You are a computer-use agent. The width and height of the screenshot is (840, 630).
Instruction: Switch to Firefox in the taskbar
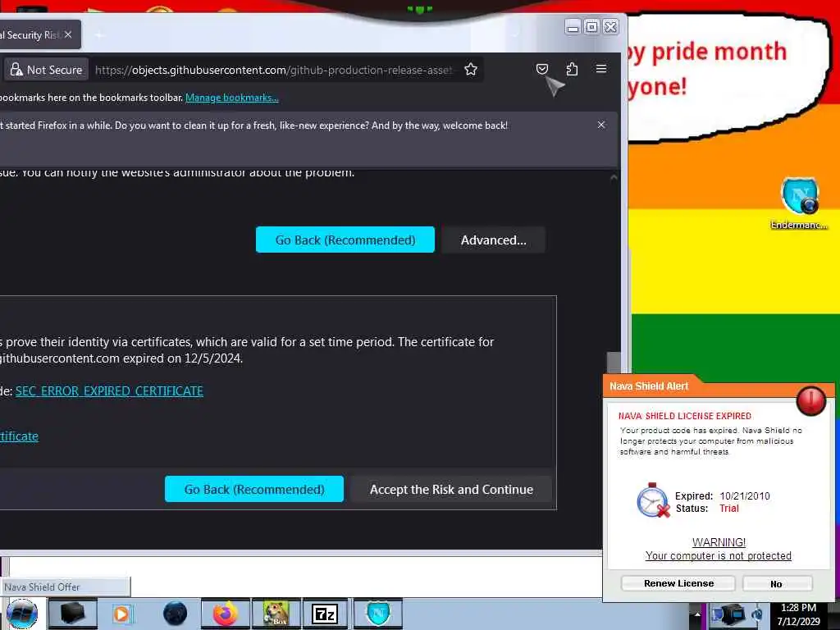click(225, 614)
